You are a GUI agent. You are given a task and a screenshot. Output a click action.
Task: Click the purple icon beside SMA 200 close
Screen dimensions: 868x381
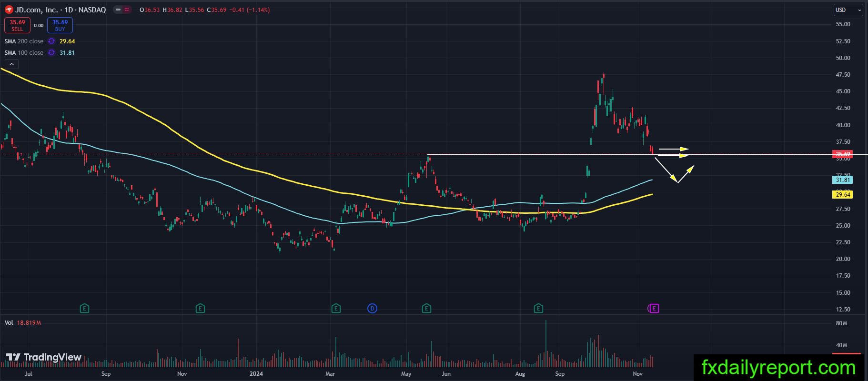coord(51,41)
